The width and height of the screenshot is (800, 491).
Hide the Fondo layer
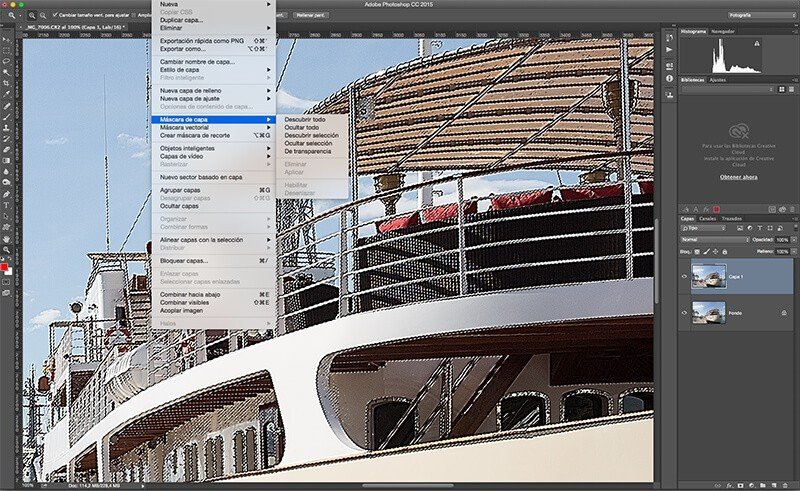[684, 313]
